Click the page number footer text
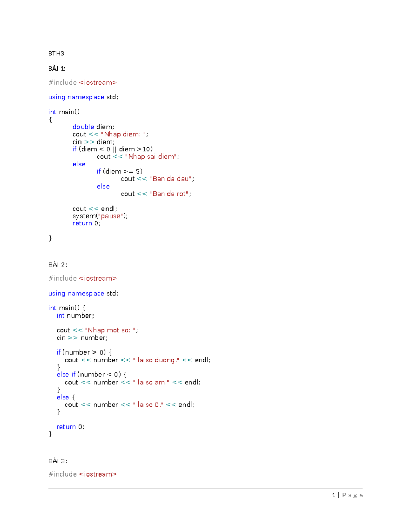 (347, 495)
